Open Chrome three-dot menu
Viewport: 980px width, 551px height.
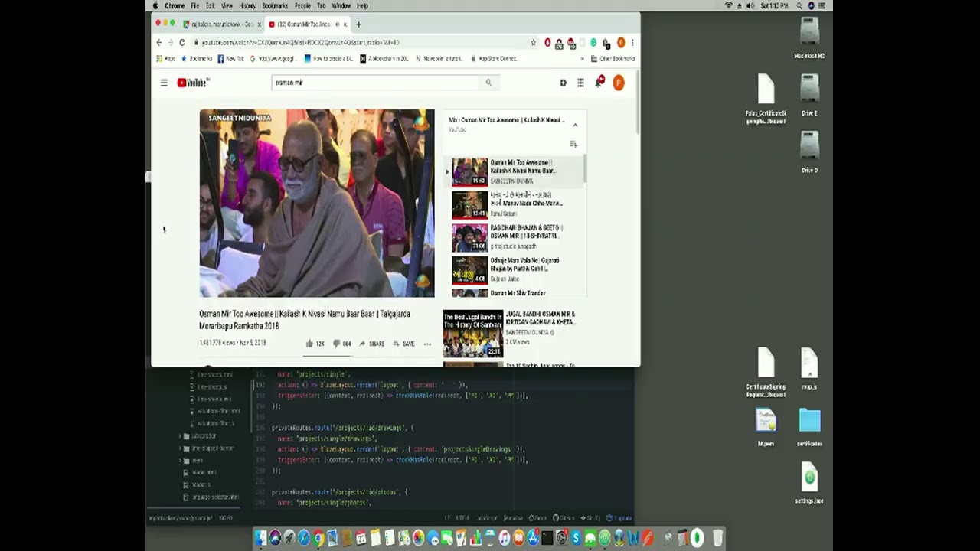(632, 42)
